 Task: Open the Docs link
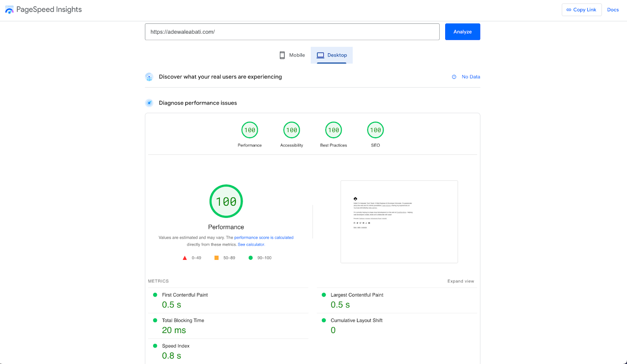click(613, 10)
